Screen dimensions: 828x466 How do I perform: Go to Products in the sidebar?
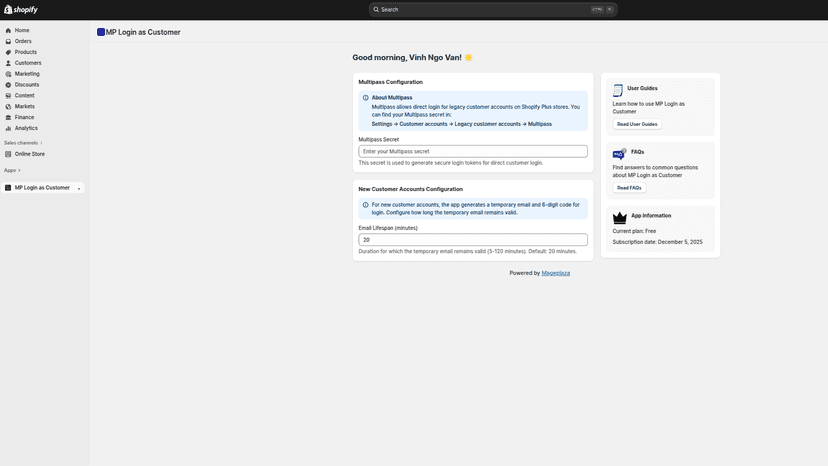click(26, 52)
